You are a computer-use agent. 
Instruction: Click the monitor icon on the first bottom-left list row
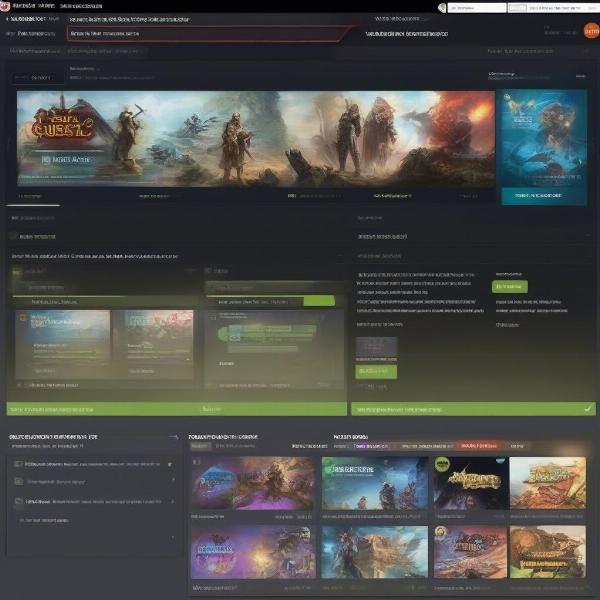[18, 464]
